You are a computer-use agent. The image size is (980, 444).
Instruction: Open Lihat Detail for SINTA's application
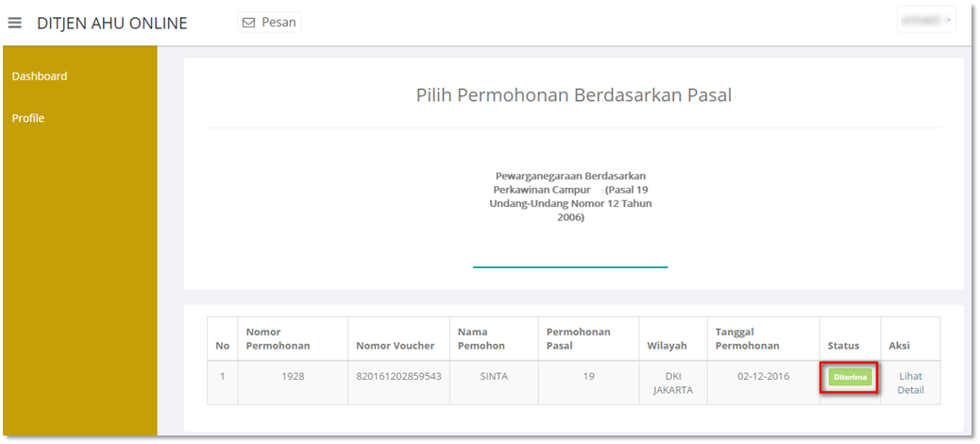910,383
